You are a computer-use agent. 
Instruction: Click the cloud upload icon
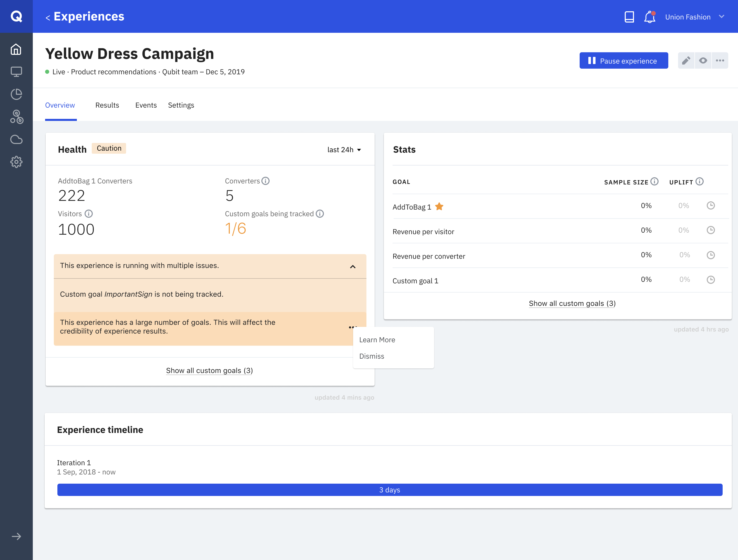16,139
